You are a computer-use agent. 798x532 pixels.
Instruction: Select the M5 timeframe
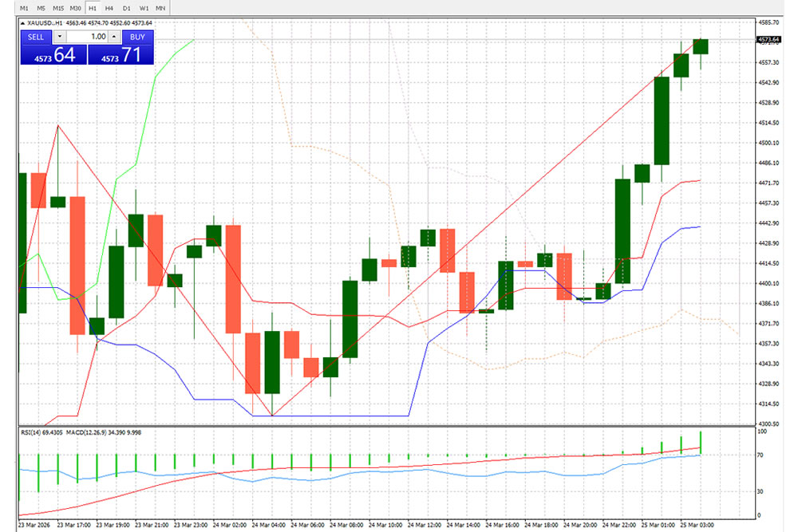(x=41, y=8)
